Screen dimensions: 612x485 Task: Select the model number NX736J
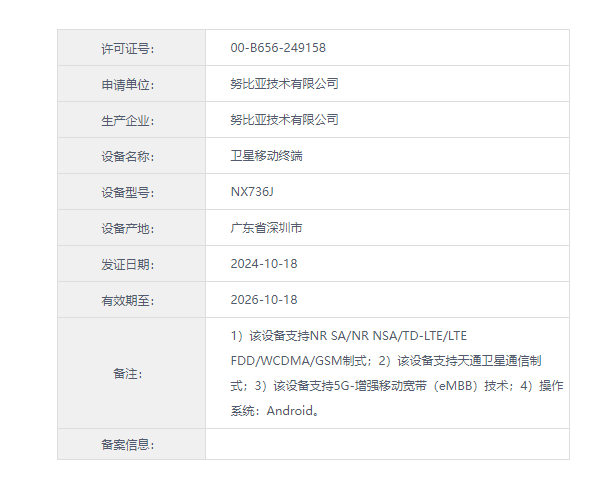(x=252, y=192)
